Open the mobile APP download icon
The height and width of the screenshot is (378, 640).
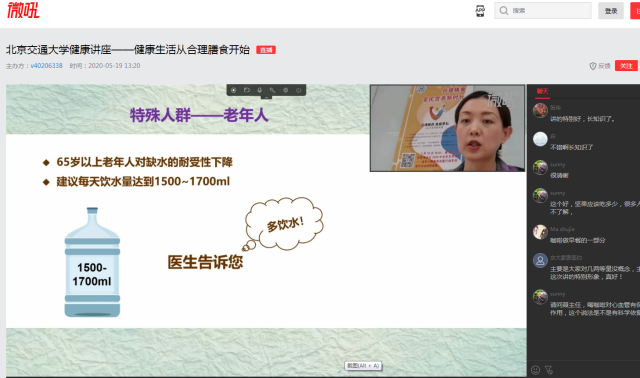click(x=480, y=11)
